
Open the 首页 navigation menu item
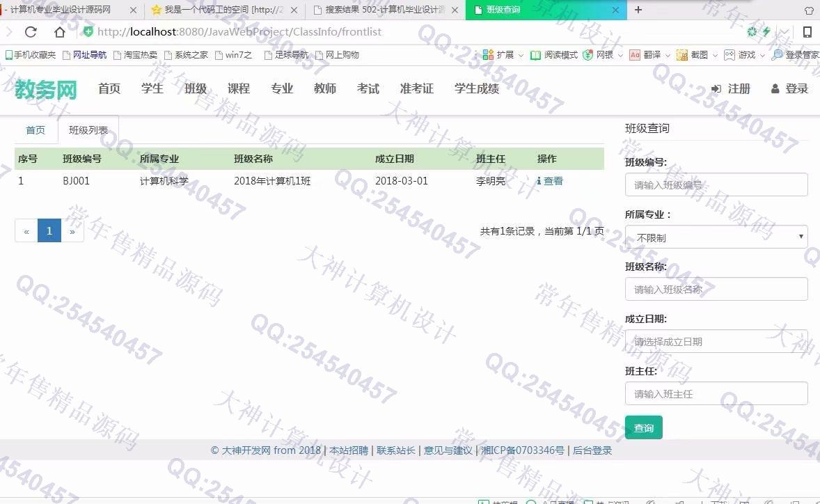(109, 89)
